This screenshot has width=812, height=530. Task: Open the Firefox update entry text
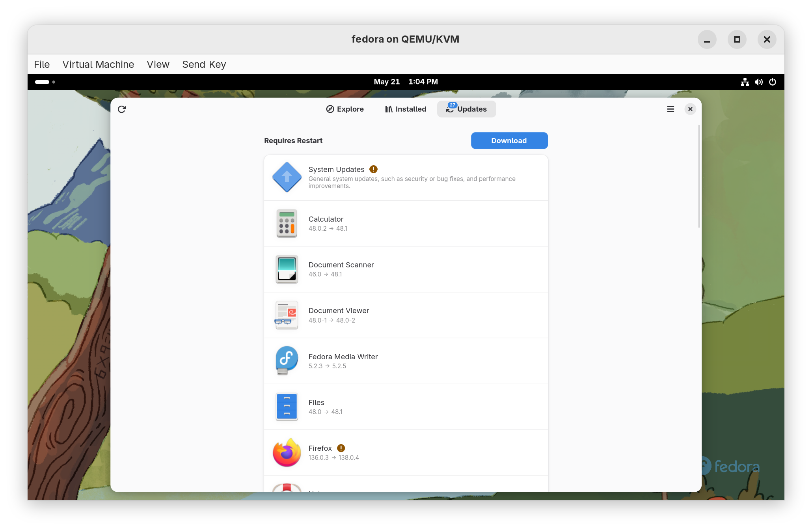tap(320, 448)
